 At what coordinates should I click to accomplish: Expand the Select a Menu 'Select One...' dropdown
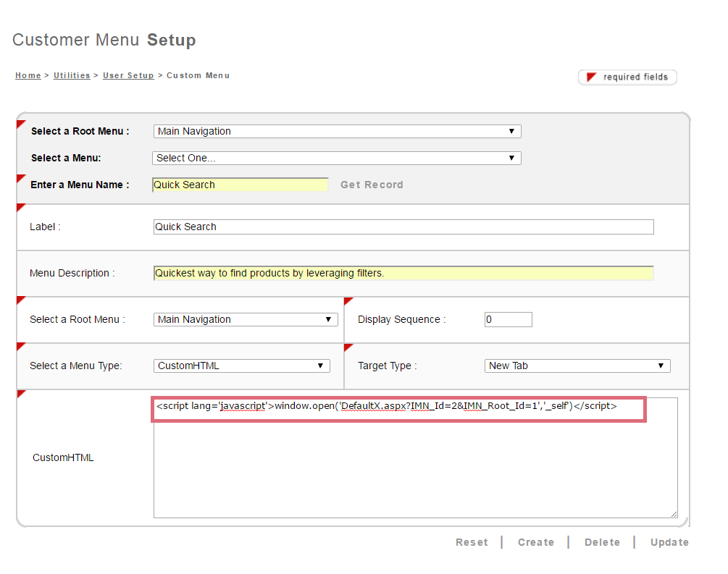pos(337,158)
